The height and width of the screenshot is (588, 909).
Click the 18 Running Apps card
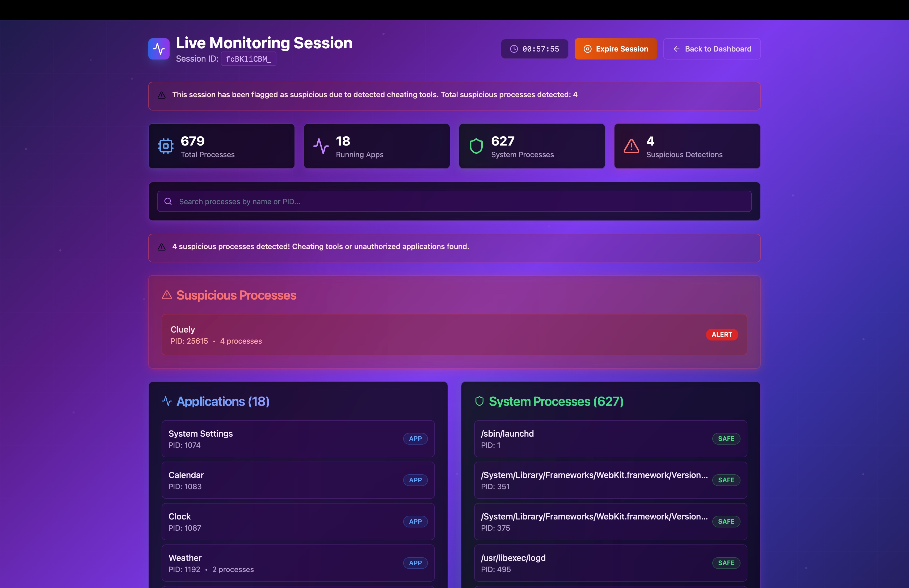click(377, 146)
